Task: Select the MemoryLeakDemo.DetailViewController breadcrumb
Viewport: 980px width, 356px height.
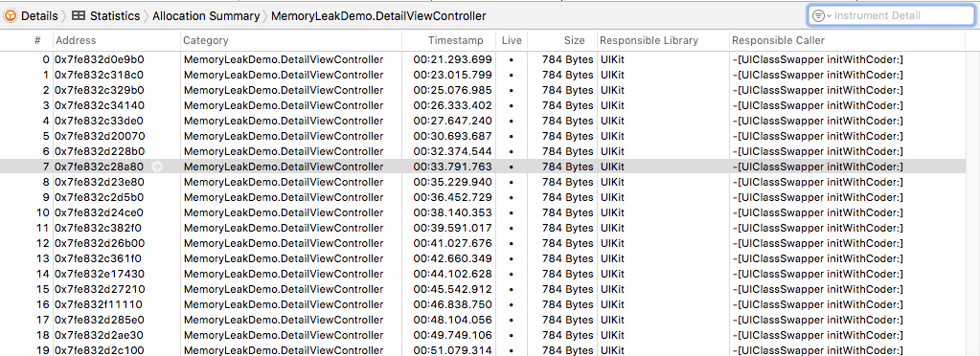Action: [x=378, y=16]
